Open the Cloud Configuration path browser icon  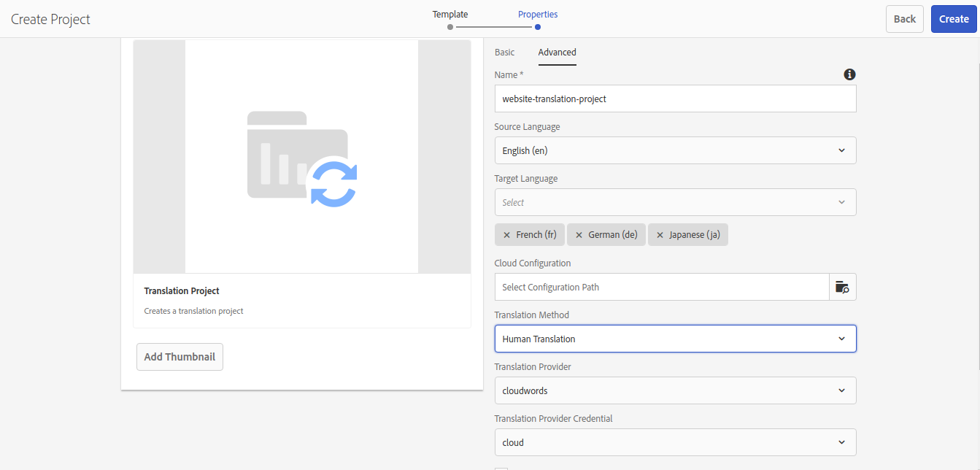point(842,287)
